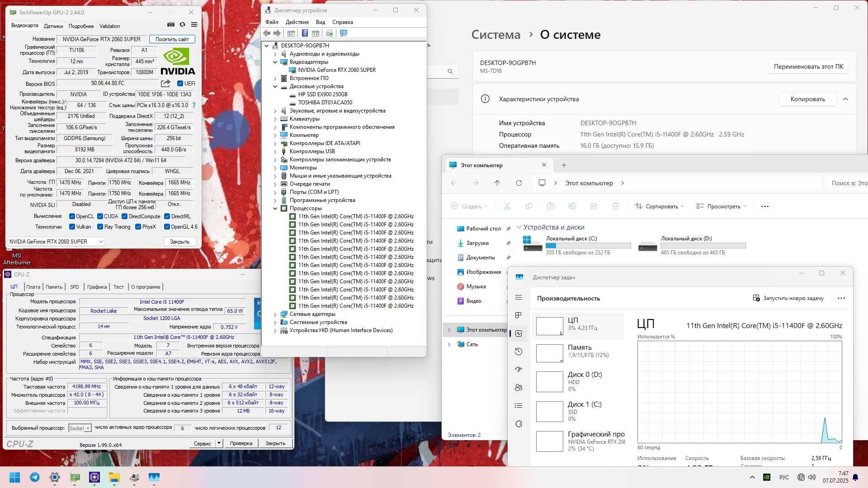Viewport: 868px width, 488px height.
Task: Click NVIDIA tray icon
Action: pyautogui.click(x=767, y=477)
